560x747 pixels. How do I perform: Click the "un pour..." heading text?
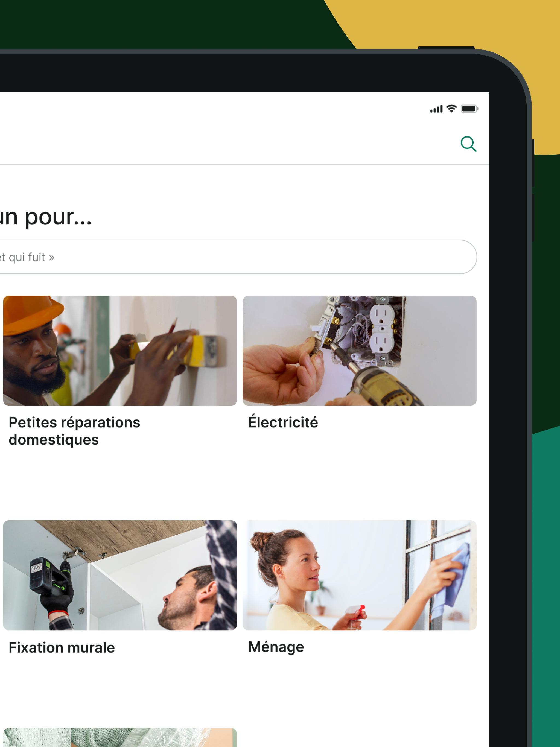[45, 217]
